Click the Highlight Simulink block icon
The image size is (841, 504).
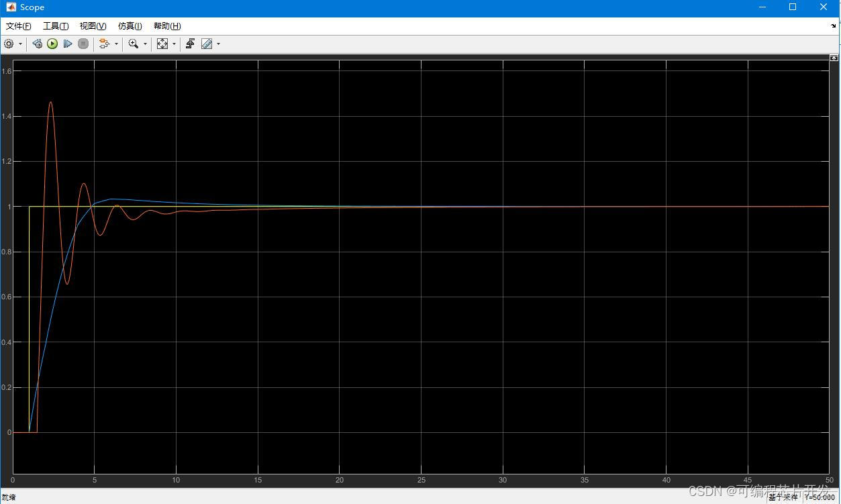tap(104, 44)
